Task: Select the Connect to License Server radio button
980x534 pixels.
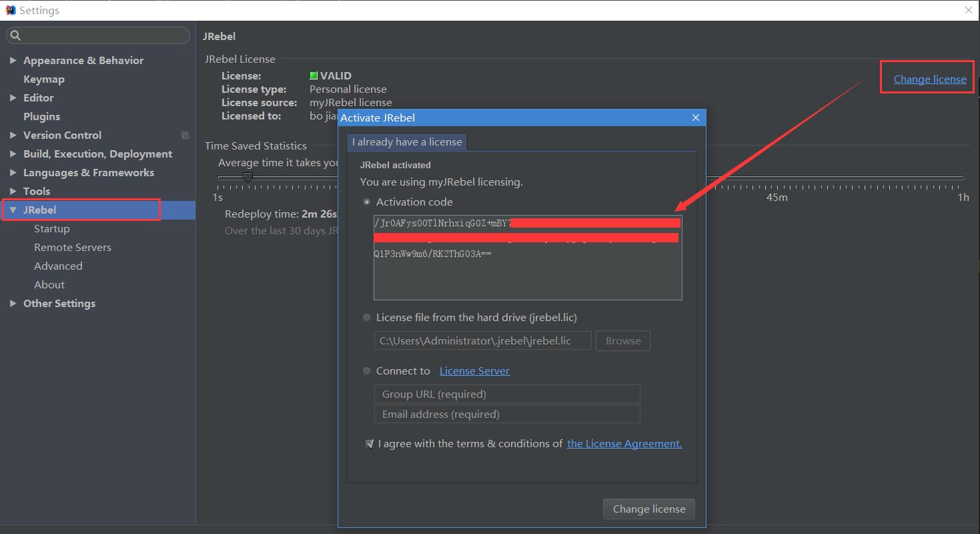Action: coord(366,370)
